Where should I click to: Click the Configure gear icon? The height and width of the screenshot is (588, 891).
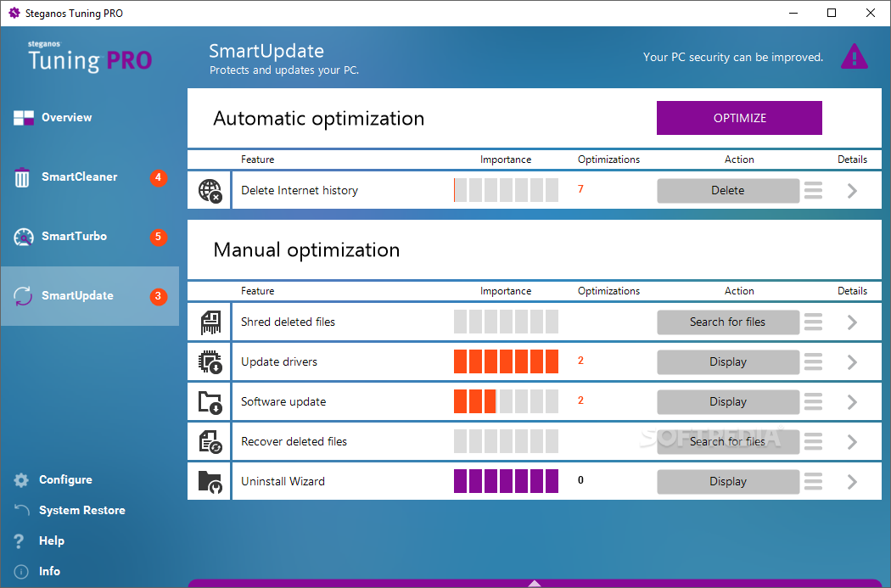click(21, 480)
